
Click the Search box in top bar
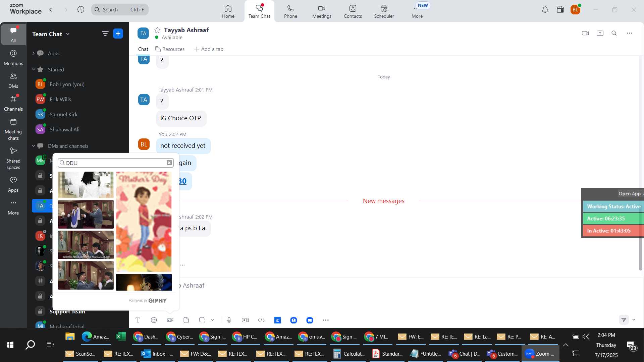pyautogui.click(x=120, y=9)
